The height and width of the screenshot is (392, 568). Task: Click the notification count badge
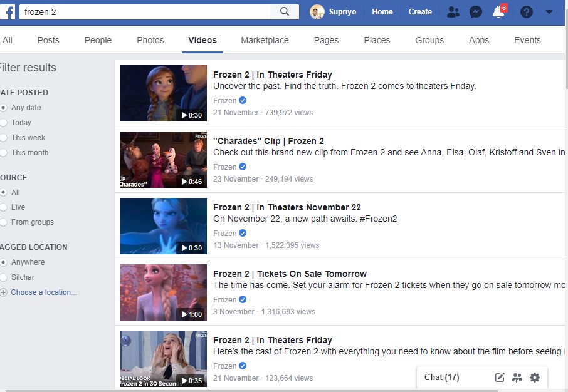(504, 8)
